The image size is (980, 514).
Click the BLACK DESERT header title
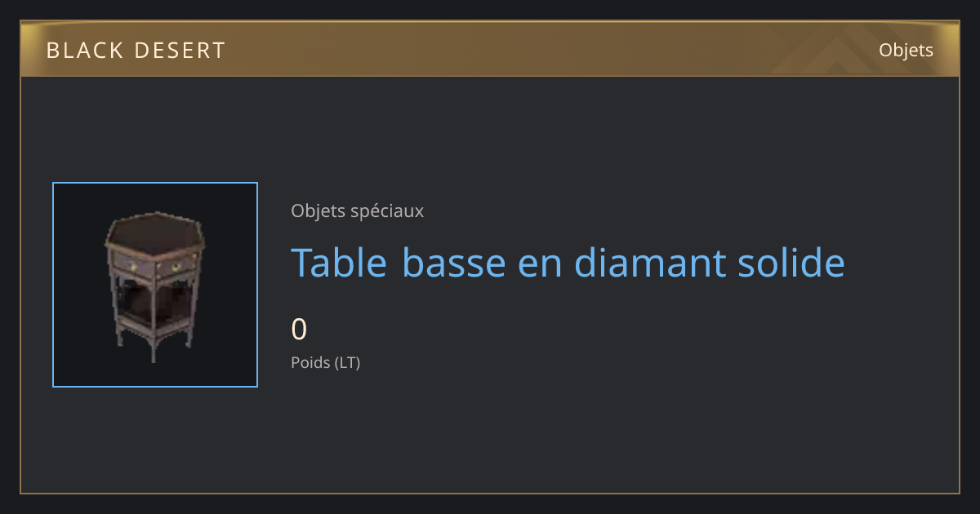(136, 51)
